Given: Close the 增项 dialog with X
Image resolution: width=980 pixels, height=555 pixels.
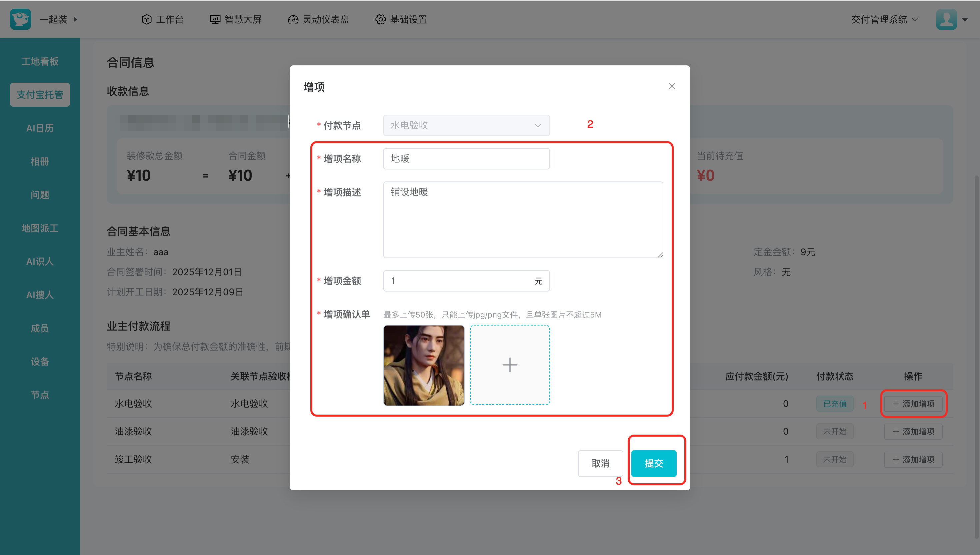Looking at the screenshot, I should point(672,86).
